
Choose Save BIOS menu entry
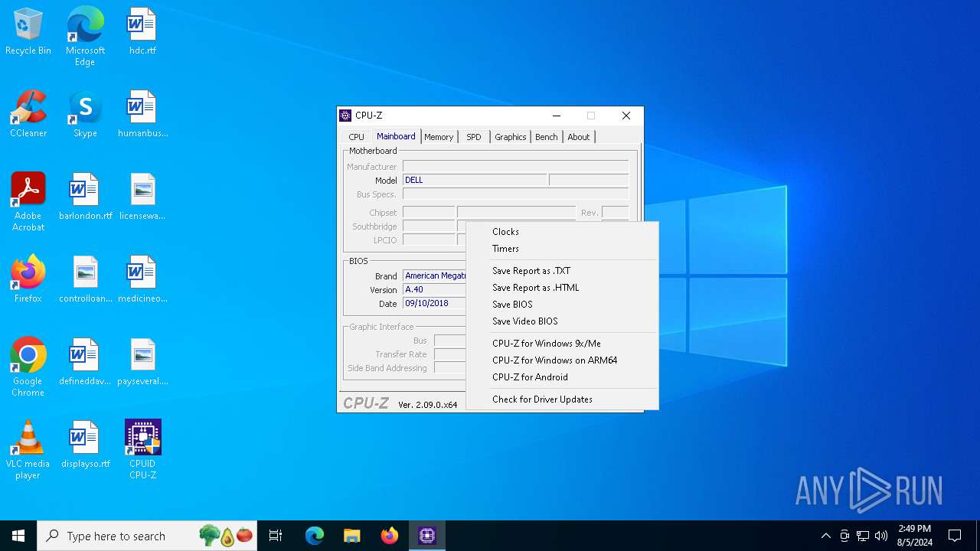563,305
